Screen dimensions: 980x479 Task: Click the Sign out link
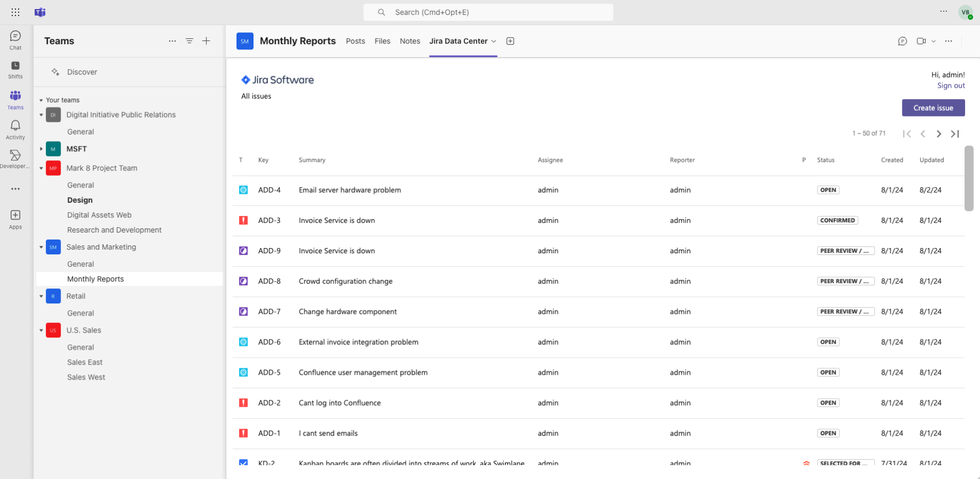[951, 86]
